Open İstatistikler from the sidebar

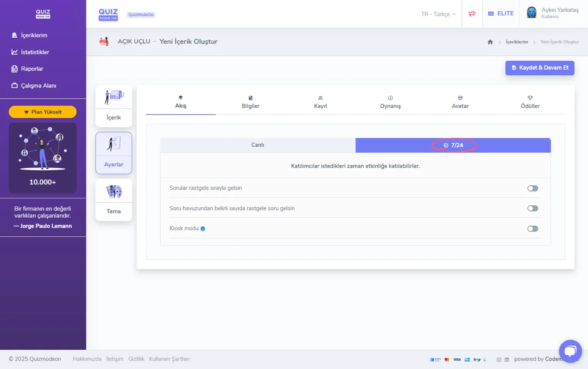pyautogui.click(x=35, y=52)
